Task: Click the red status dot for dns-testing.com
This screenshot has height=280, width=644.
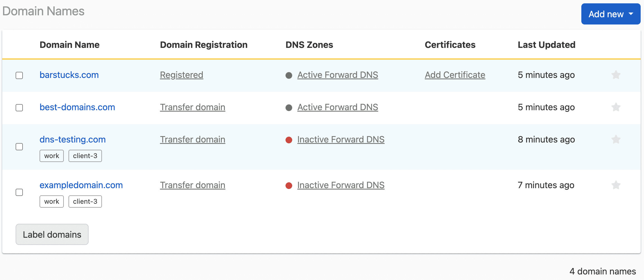Action: point(289,140)
